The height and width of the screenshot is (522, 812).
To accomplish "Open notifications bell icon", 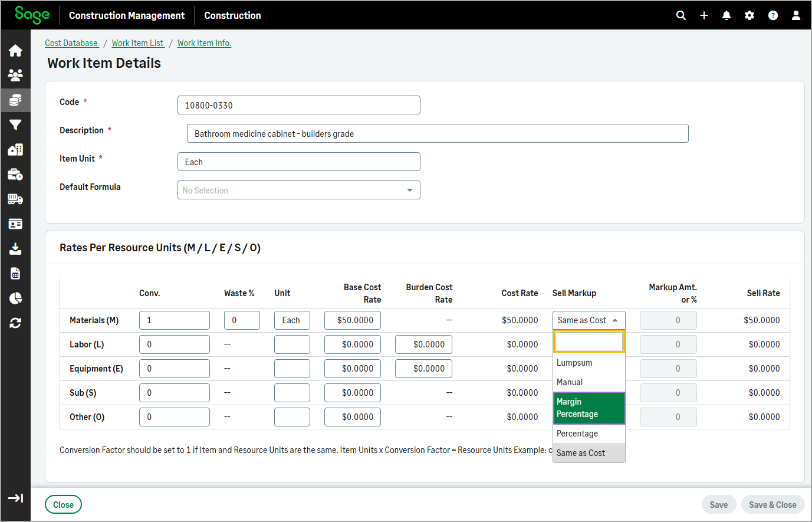I will 726,15.
